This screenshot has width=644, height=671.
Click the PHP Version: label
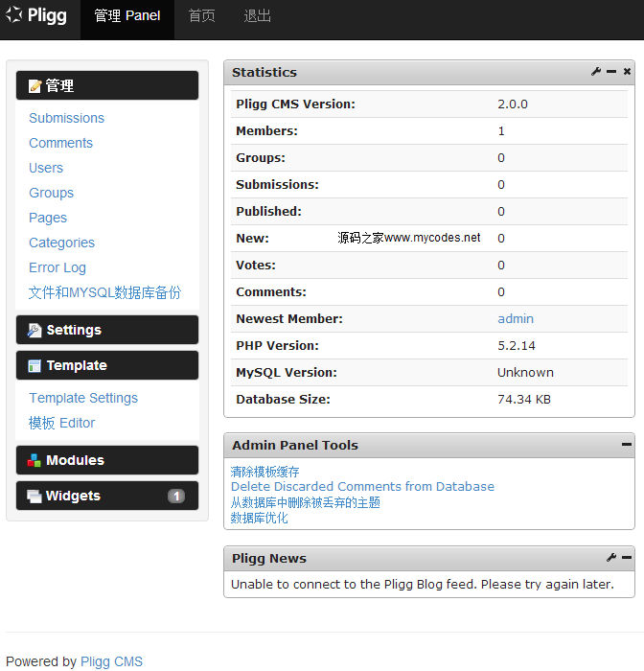tap(277, 346)
